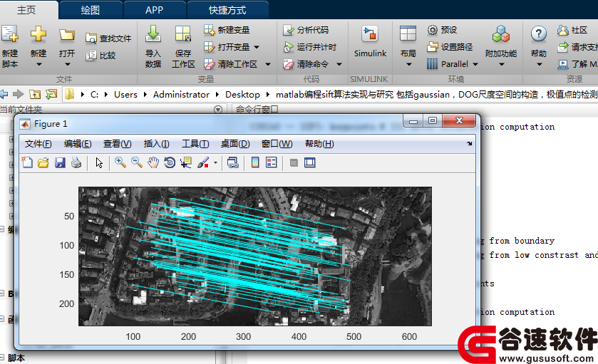Click Add-Ons (附加功能) icon

pyautogui.click(x=501, y=33)
